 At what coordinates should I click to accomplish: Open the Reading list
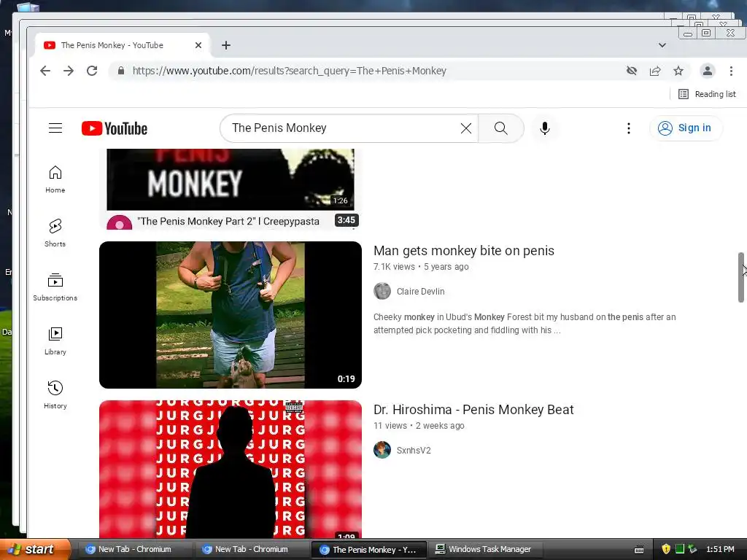coord(707,94)
